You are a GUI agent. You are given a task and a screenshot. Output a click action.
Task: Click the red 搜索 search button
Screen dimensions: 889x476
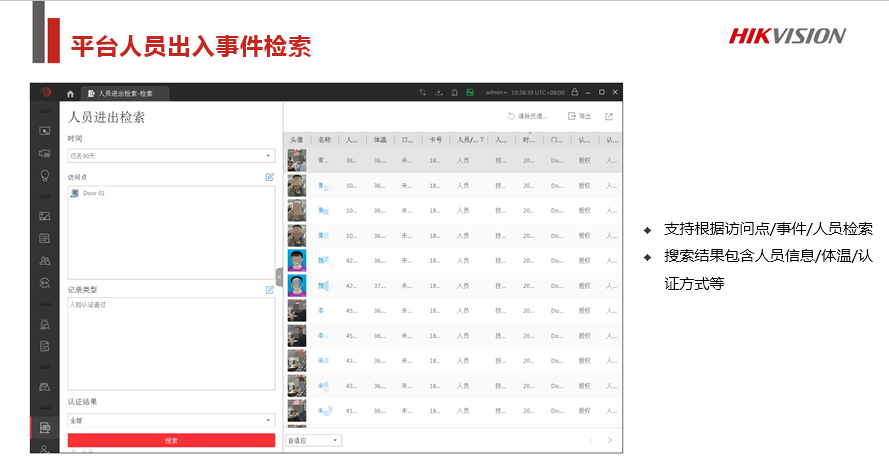[171, 440]
